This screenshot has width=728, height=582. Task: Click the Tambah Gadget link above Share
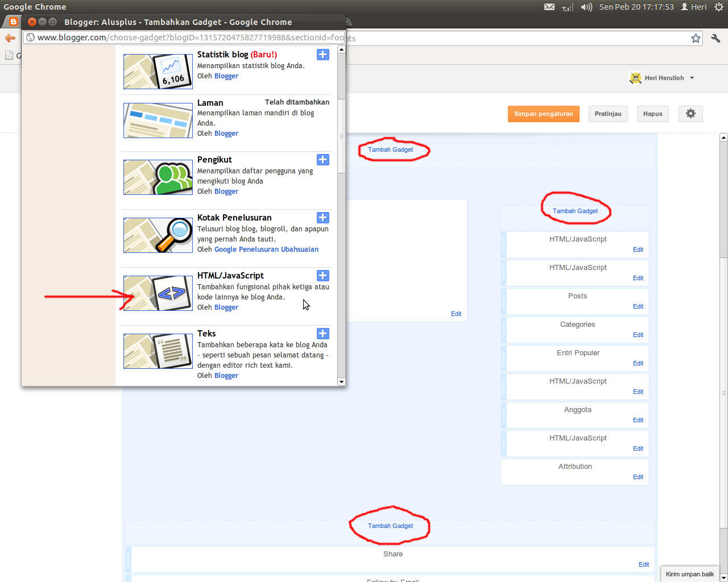point(390,526)
